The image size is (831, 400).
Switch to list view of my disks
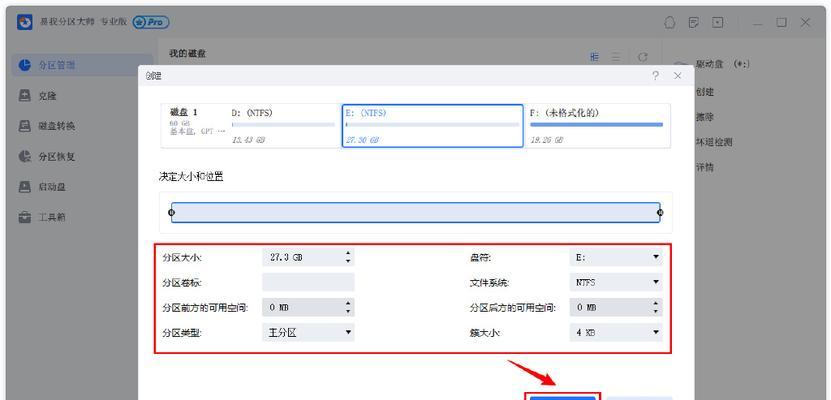tap(616, 57)
